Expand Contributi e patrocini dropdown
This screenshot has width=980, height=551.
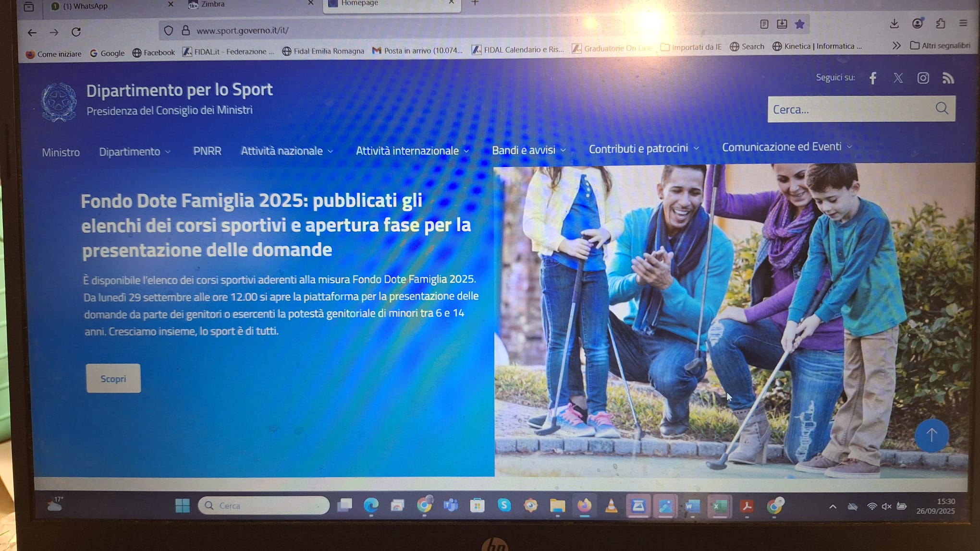(x=643, y=149)
